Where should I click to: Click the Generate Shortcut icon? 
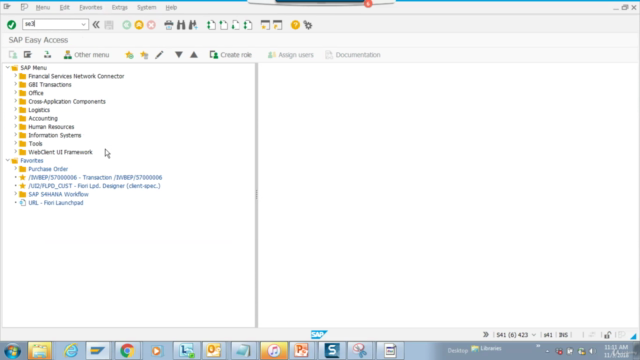(278, 25)
